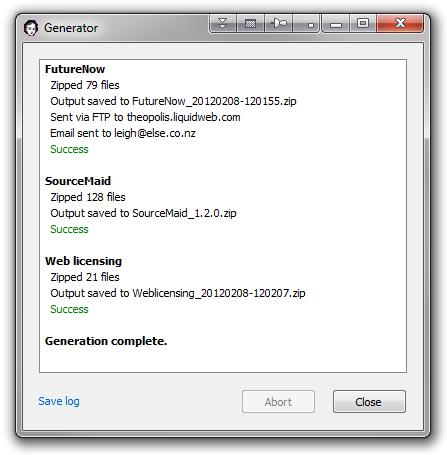Click the Weblicensing_20120208-120207.zip output line
The width and height of the screenshot is (447, 455).
178,293
